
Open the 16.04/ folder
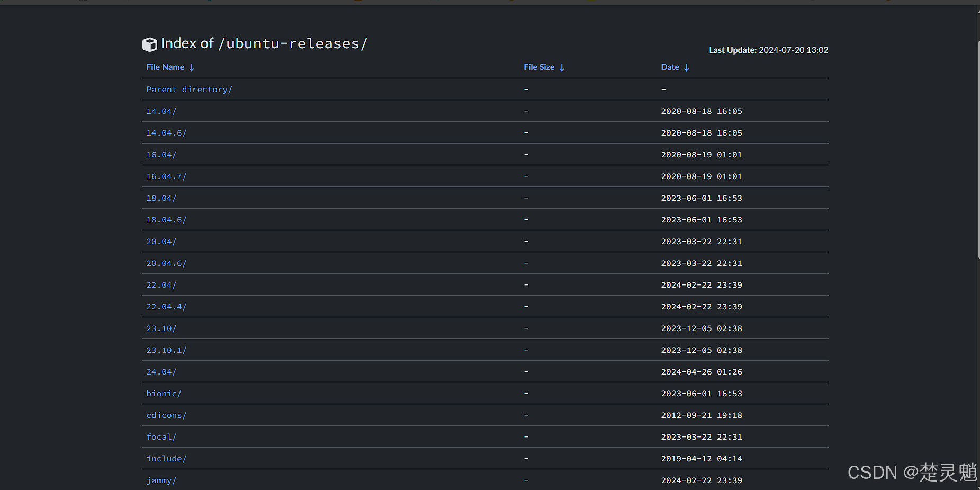pos(161,155)
